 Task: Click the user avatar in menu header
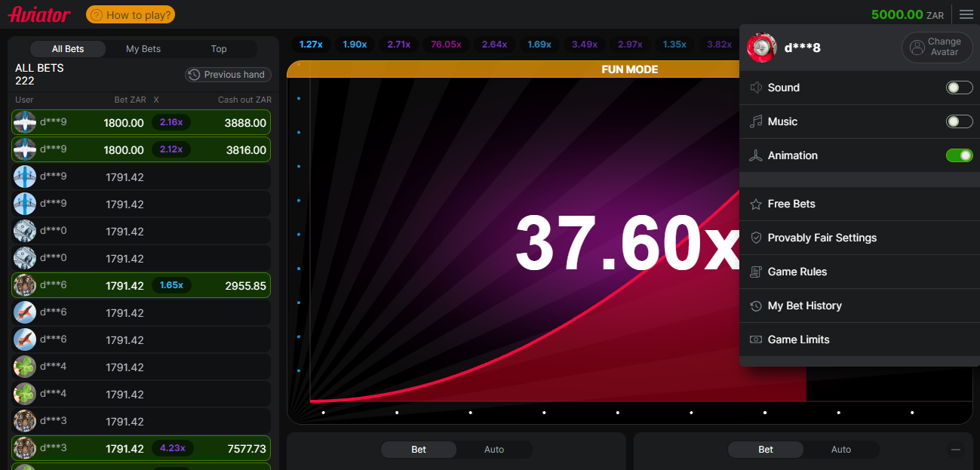(x=761, y=48)
